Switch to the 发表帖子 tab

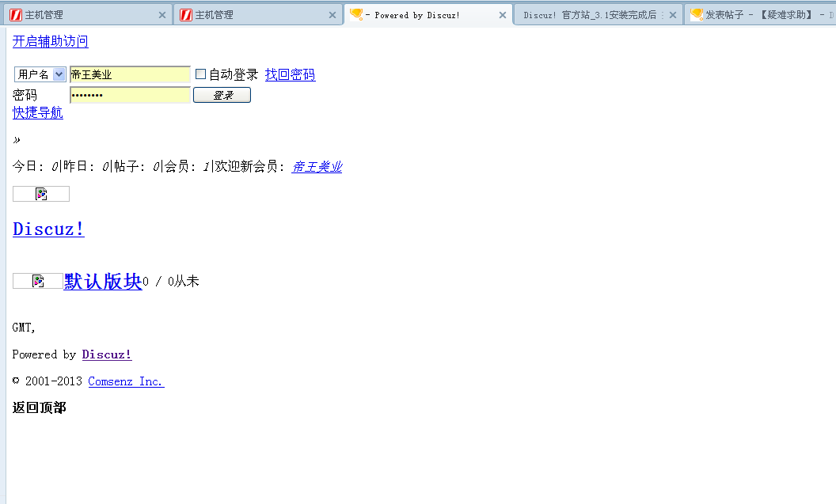pos(761,15)
